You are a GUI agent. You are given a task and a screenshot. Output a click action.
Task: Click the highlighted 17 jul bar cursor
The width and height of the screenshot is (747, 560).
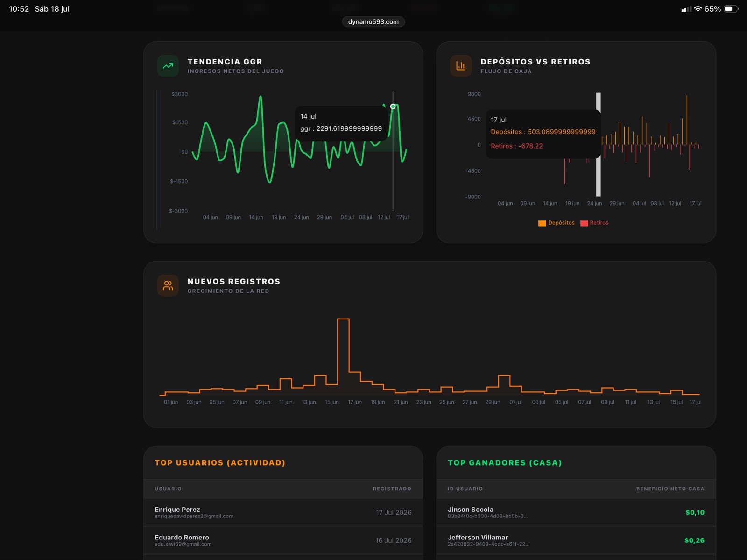pos(598,144)
